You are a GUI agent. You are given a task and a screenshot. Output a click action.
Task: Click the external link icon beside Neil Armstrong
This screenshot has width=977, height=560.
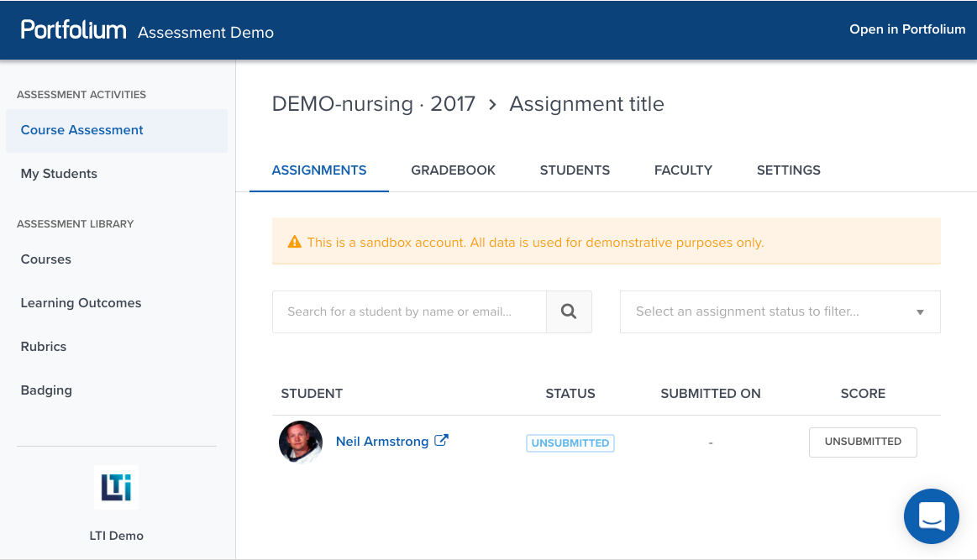pyautogui.click(x=441, y=440)
